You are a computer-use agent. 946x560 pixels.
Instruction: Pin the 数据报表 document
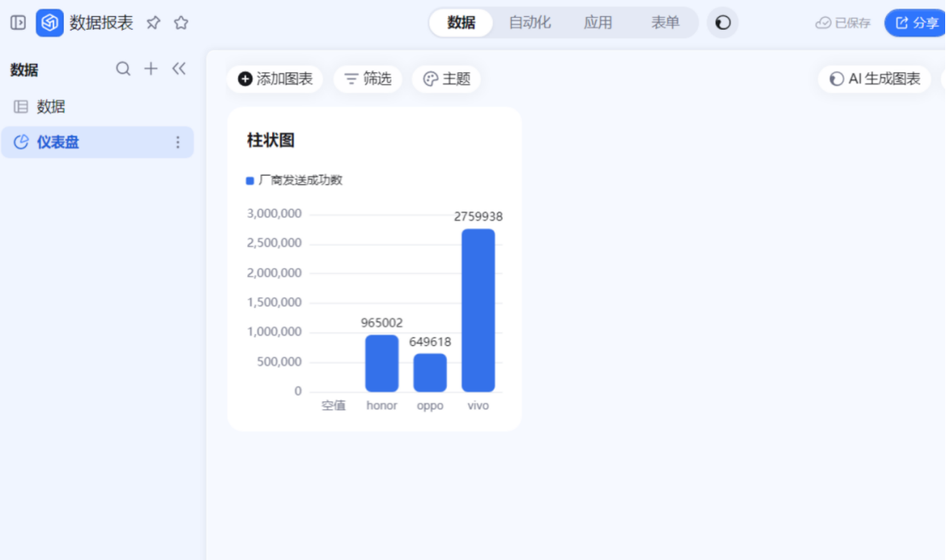point(154,23)
